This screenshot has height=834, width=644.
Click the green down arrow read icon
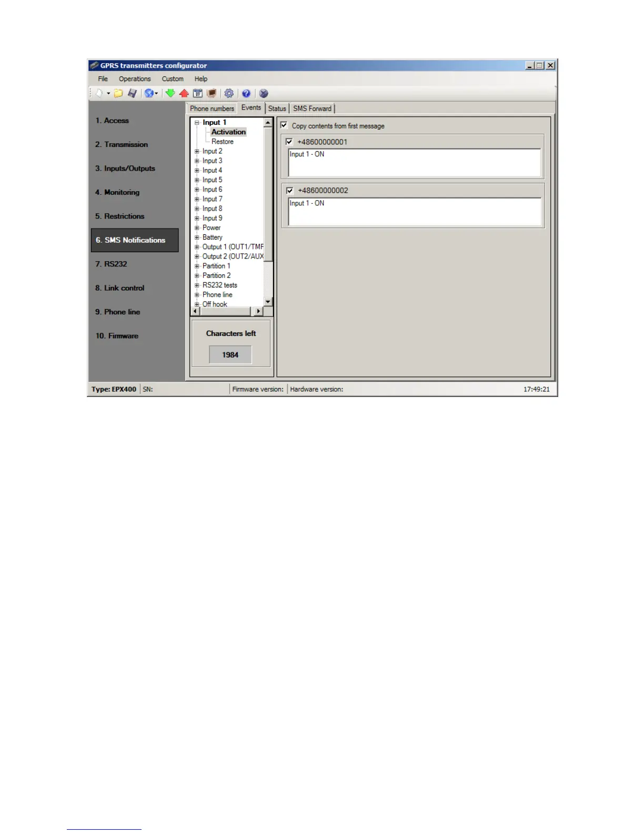click(x=170, y=93)
